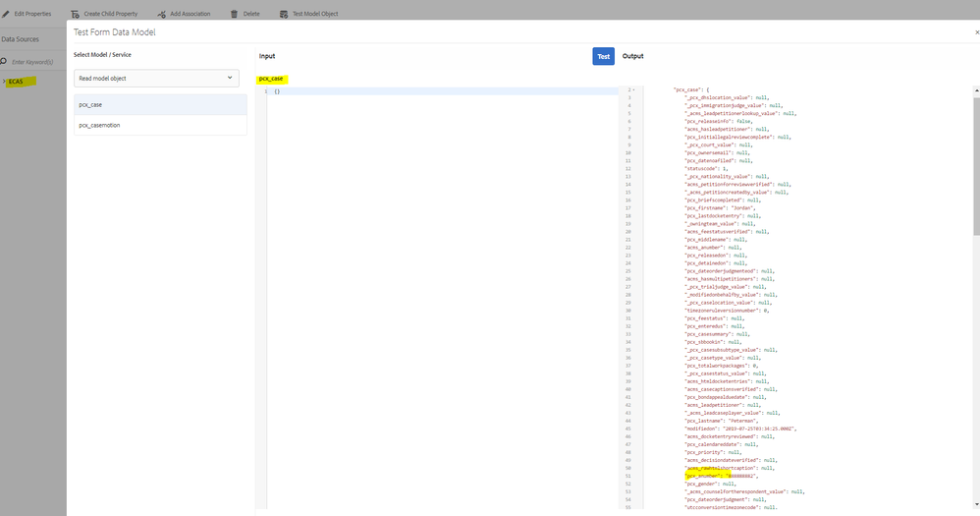Click the Test Form Data Model dialog title
This screenshot has width=980, height=516.
114,32
